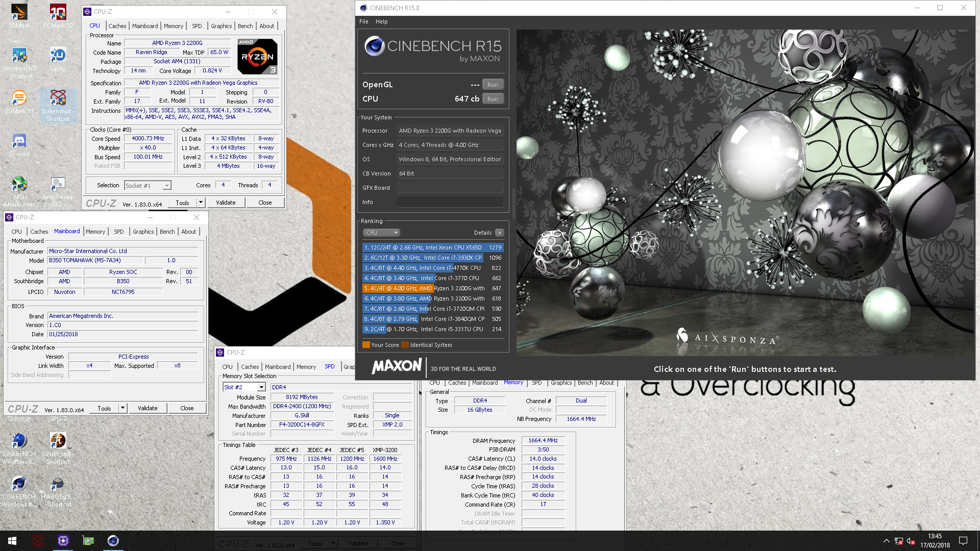Click Validate in the top CPU-Z window
This screenshot has width=980, height=551.
(x=226, y=203)
